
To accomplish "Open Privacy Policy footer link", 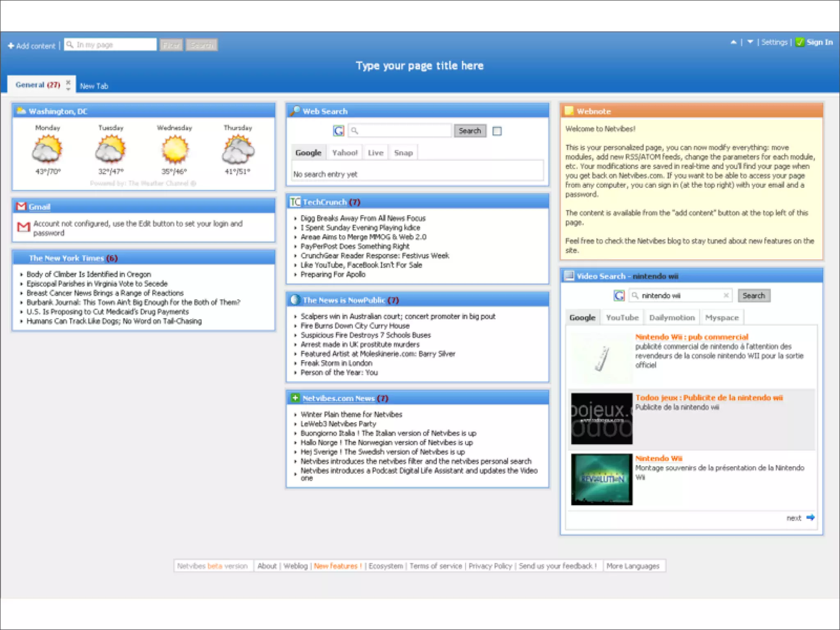I will click(x=490, y=566).
